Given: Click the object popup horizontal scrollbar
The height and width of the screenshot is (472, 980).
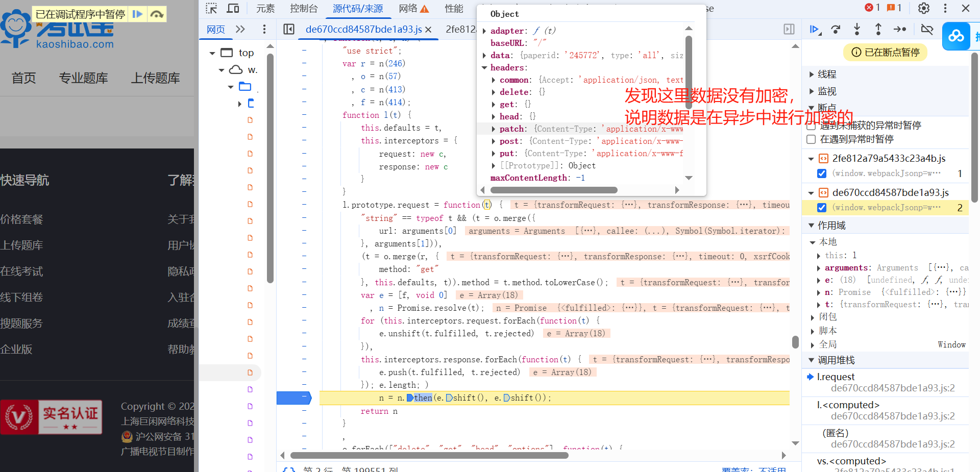Looking at the screenshot, I should [553, 190].
